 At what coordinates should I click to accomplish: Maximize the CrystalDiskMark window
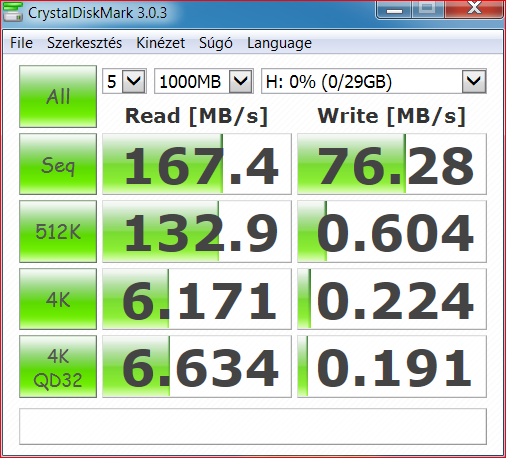428,9
